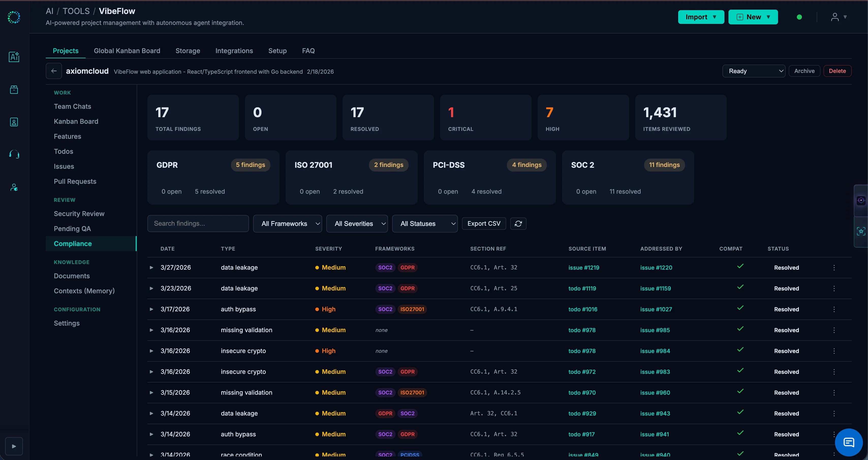Viewport: 868px width, 460px height.
Task: Open the All Severities filter dropdown
Action: pos(357,223)
